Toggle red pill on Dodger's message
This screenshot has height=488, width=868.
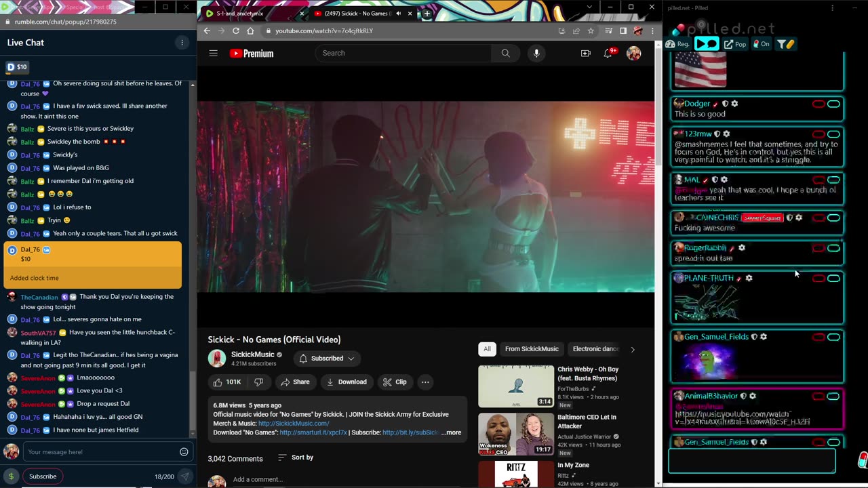[x=818, y=104]
